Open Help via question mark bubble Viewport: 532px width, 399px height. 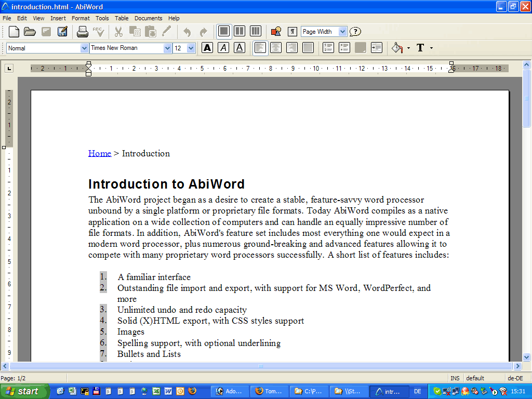pos(355,32)
